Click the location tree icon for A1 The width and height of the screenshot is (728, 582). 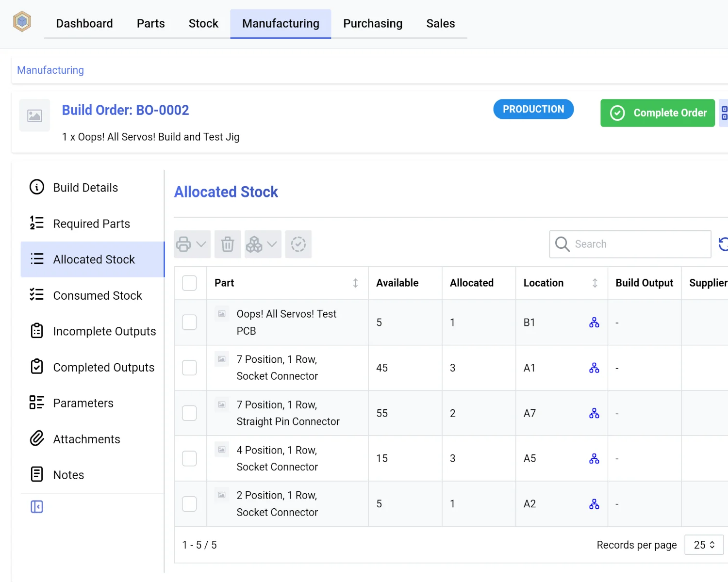(594, 368)
